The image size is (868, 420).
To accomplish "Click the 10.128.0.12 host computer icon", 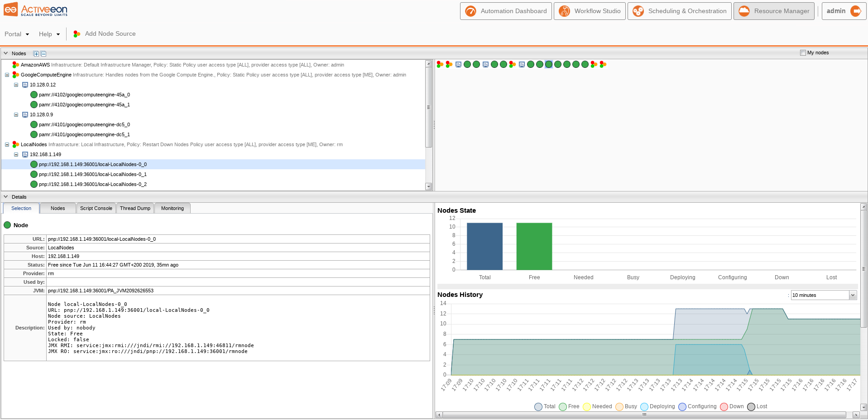I will (25, 85).
